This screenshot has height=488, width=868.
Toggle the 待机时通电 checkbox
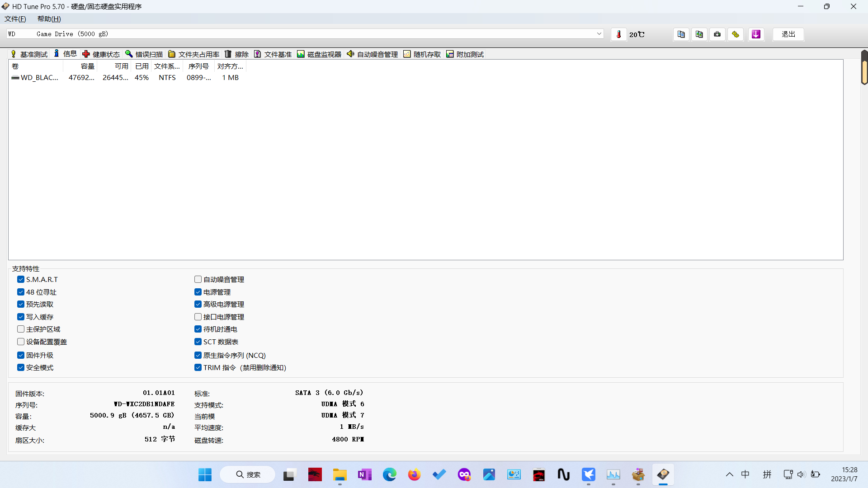pos(198,329)
